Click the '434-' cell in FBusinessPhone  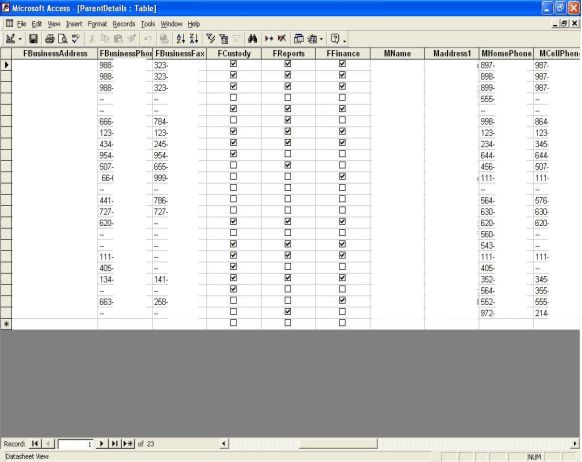click(125, 144)
